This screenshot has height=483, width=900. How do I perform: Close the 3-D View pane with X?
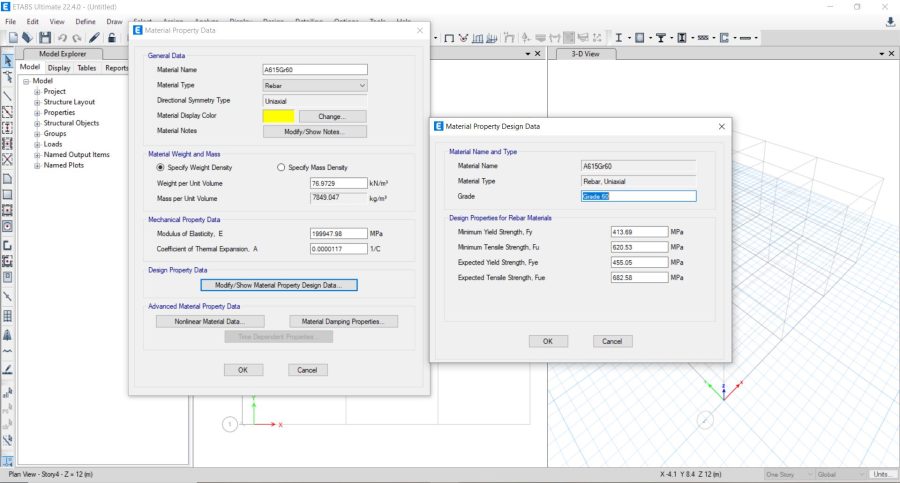click(x=891, y=53)
